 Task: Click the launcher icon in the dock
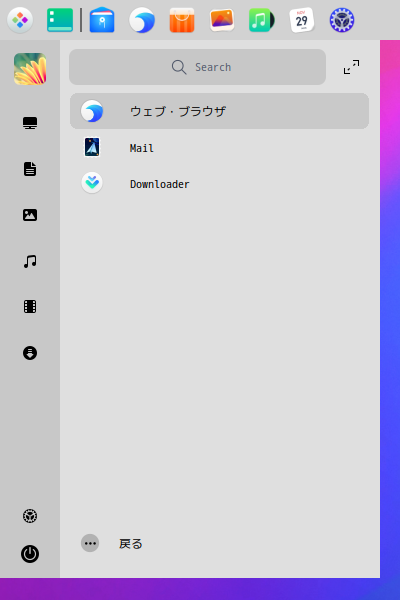(x=20, y=20)
